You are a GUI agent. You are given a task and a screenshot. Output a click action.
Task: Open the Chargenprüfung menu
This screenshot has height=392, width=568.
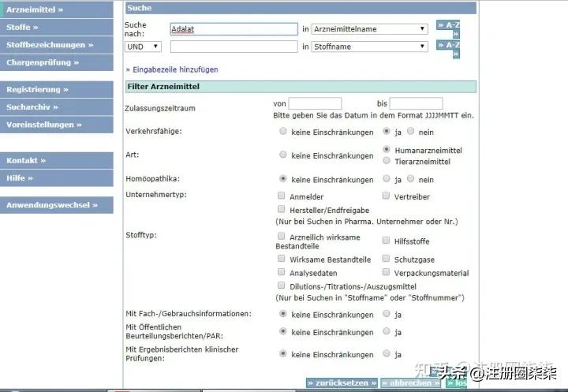coord(57,62)
